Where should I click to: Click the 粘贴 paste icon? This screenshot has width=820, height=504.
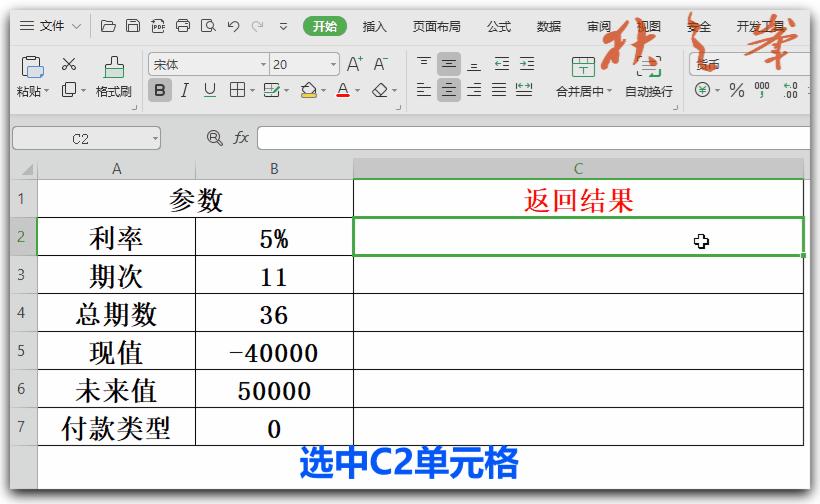click(x=32, y=67)
